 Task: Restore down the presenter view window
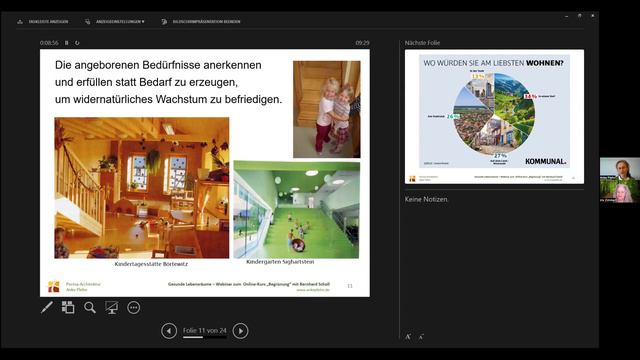click(580, 16)
